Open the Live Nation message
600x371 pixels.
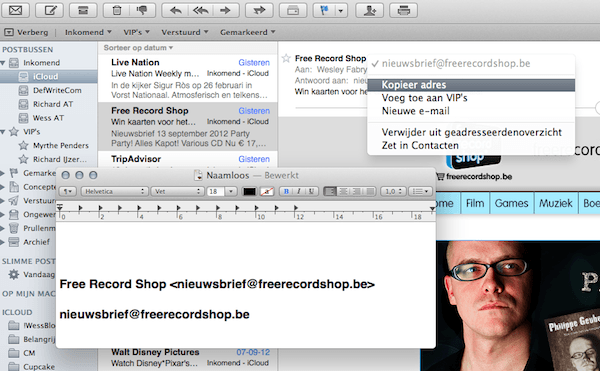click(x=188, y=78)
